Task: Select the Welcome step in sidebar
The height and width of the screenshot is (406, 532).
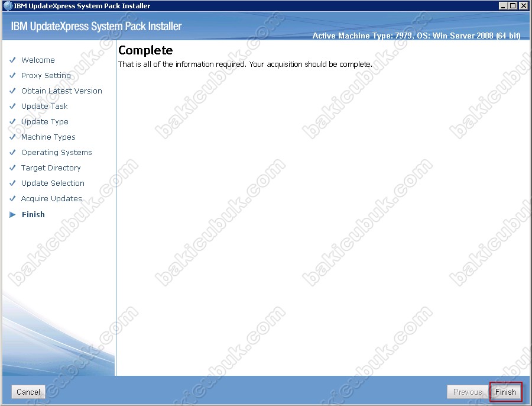Action: point(38,60)
